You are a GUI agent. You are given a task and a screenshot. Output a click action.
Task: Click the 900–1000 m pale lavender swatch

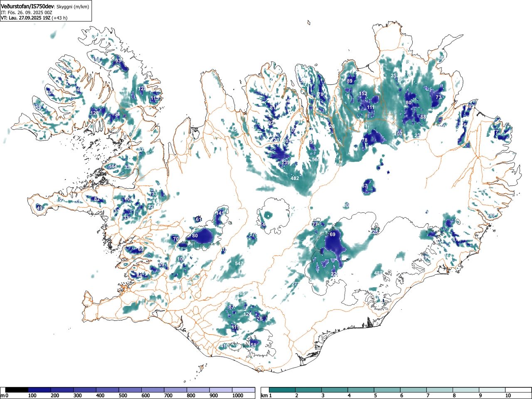221,390
